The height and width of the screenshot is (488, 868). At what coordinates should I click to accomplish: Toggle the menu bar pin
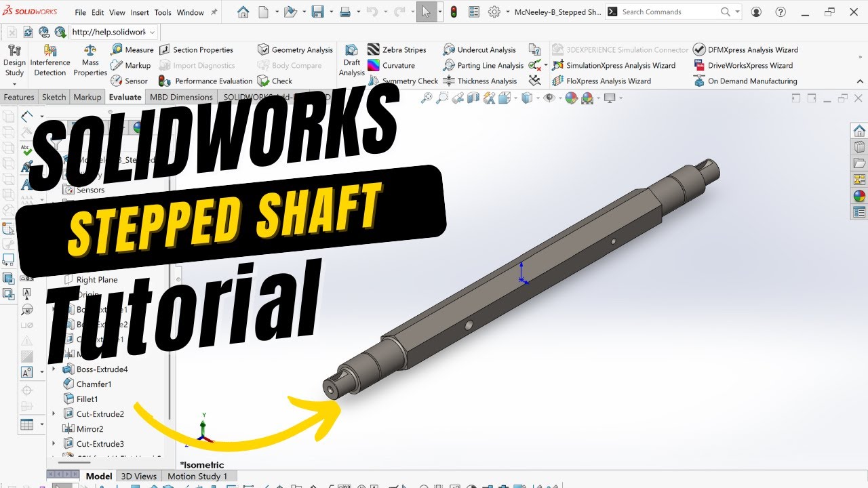pos(214,12)
